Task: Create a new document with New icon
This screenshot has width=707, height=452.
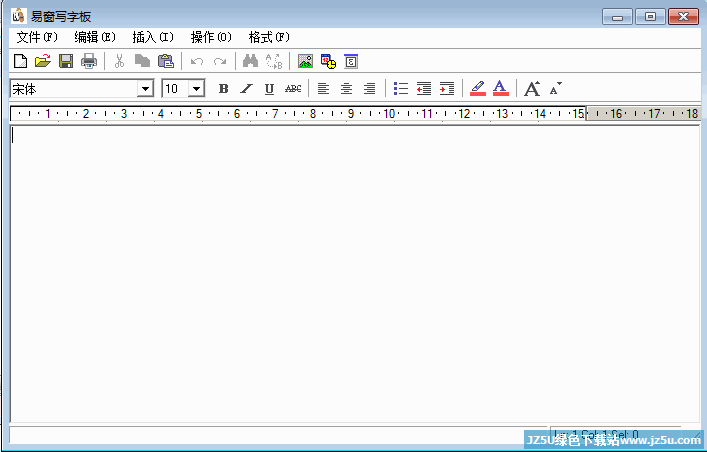Action: [x=20, y=61]
